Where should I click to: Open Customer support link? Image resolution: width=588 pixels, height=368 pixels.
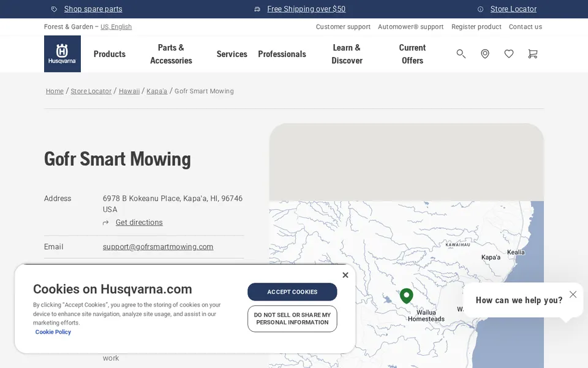[343, 26]
